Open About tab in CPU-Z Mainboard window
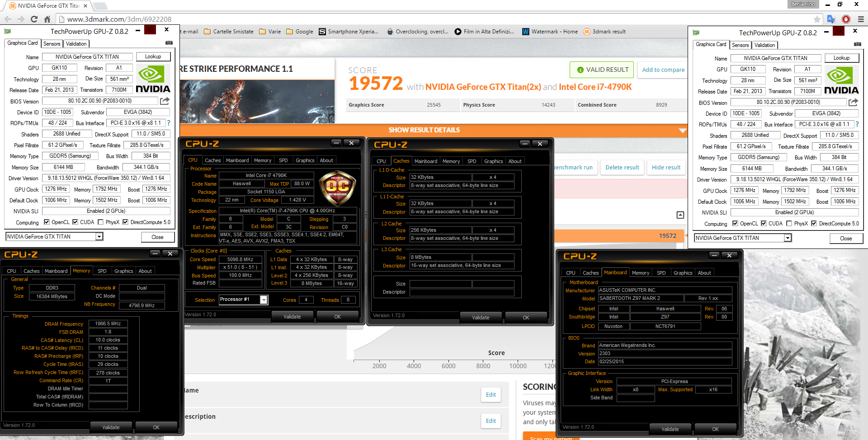The height and width of the screenshot is (440, 868). [704, 273]
